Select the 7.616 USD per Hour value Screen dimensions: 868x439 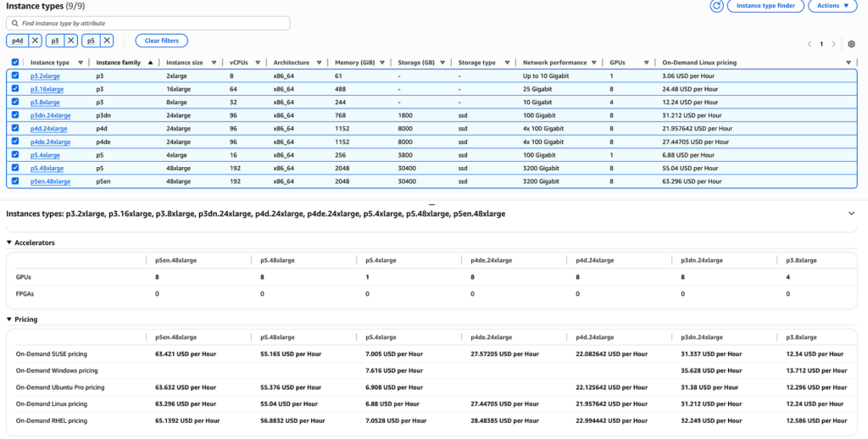[394, 370]
